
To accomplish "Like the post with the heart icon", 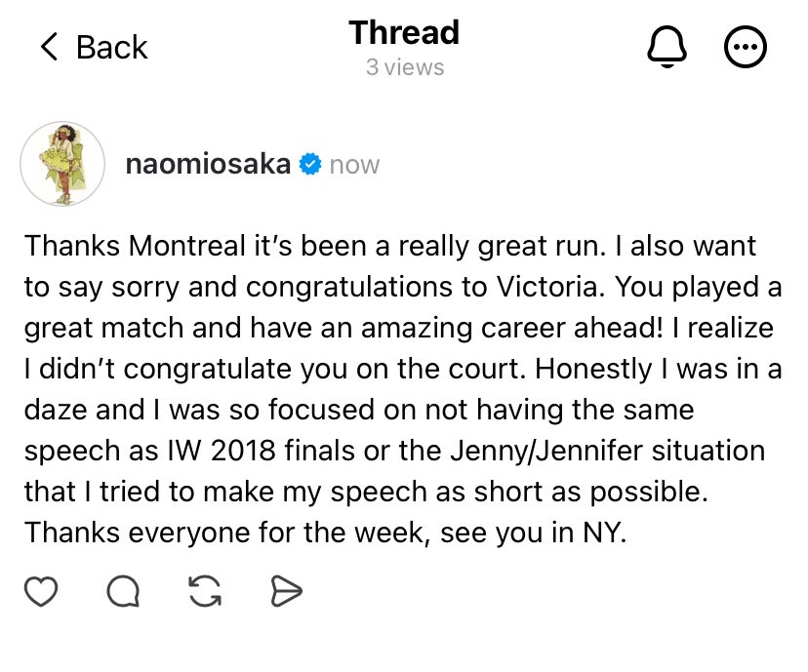I will click(x=41, y=591).
